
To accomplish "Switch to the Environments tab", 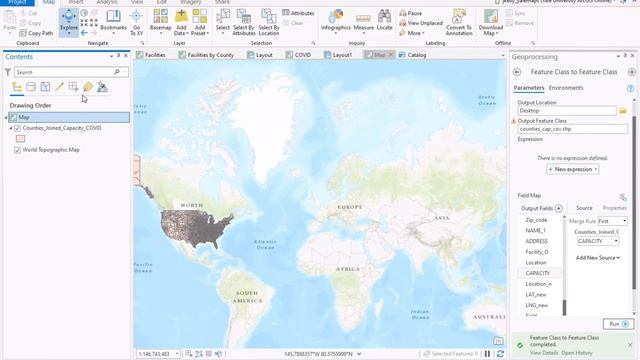I will tap(566, 88).
